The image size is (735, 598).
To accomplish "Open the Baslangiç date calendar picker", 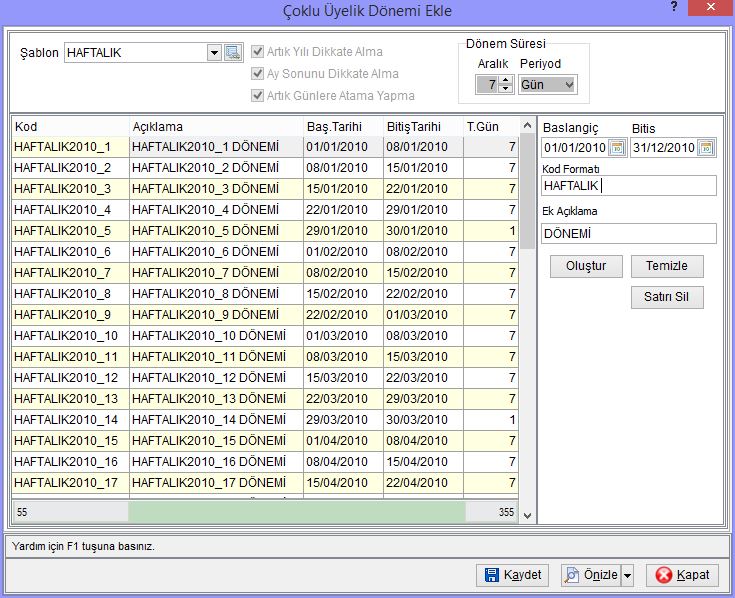I will [x=617, y=148].
